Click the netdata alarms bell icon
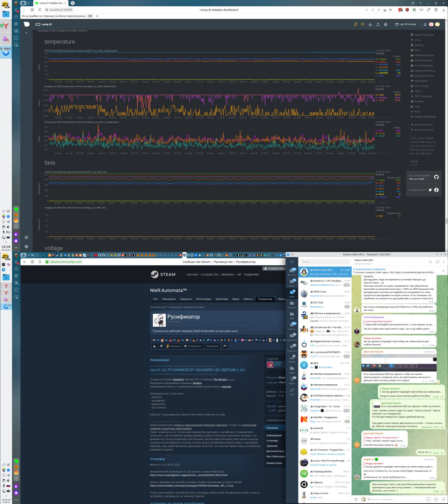The width and height of the screenshot is (448, 504). [425, 24]
